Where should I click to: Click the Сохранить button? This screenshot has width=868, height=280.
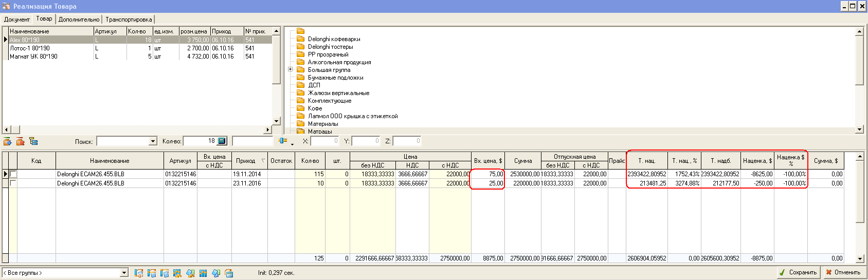798,272
